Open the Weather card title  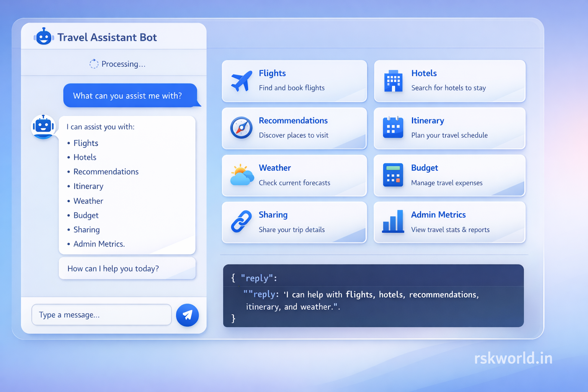pyautogui.click(x=275, y=168)
